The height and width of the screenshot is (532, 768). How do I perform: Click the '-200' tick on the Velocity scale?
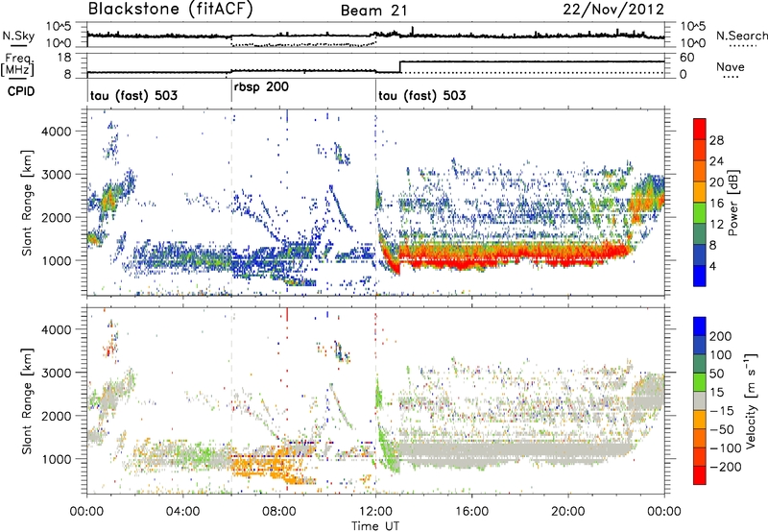pyautogui.click(x=725, y=467)
